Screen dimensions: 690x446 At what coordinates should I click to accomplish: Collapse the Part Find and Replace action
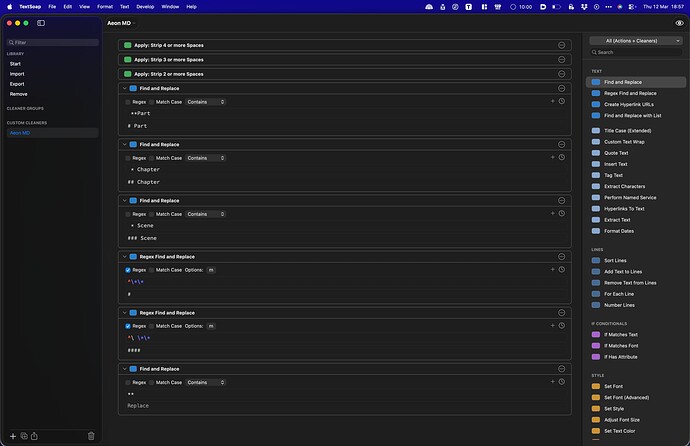[125, 88]
